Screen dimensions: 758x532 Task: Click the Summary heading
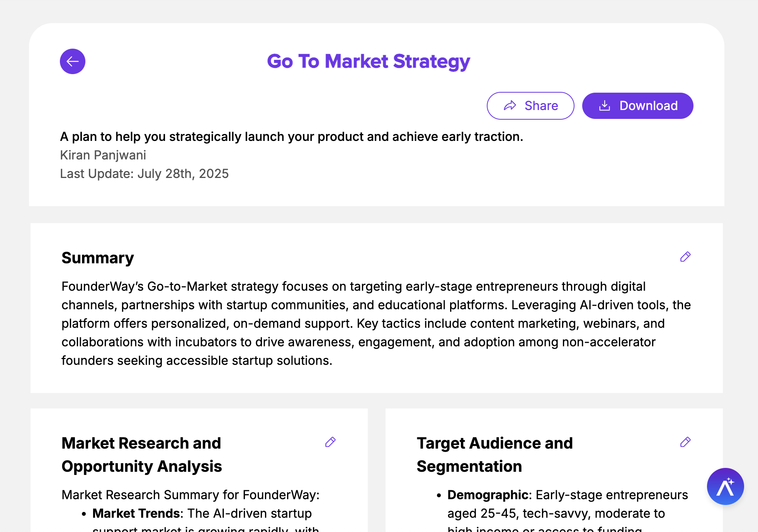[x=98, y=258]
